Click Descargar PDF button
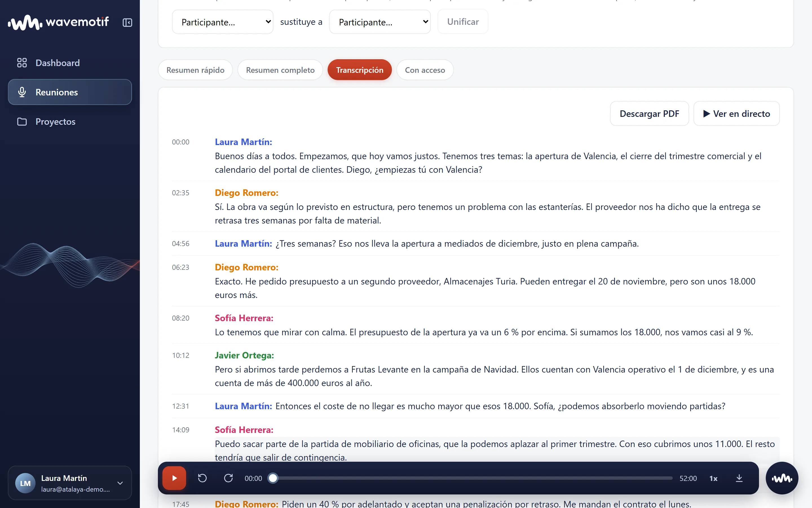The image size is (812, 508). (649, 113)
